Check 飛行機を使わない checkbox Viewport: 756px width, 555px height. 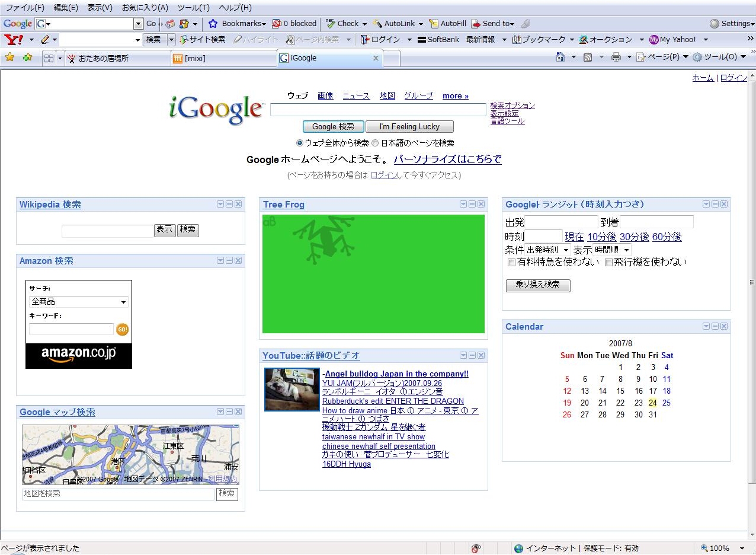pyautogui.click(x=608, y=262)
